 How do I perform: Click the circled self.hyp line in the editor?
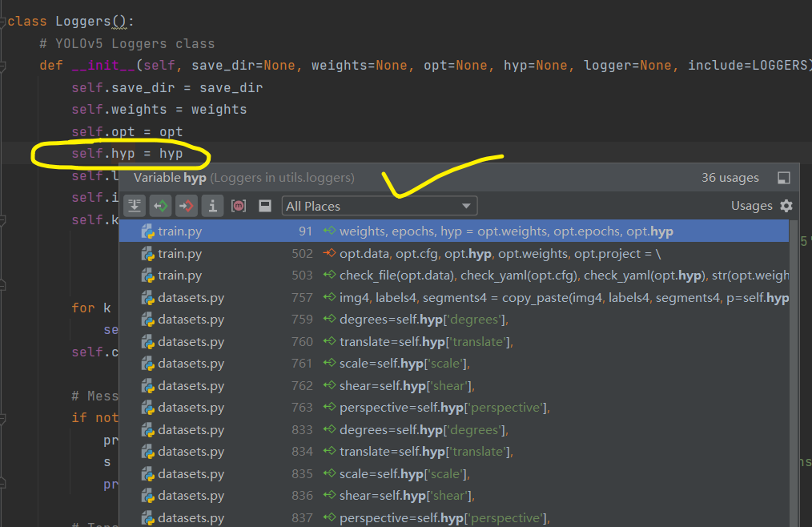point(120,153)
